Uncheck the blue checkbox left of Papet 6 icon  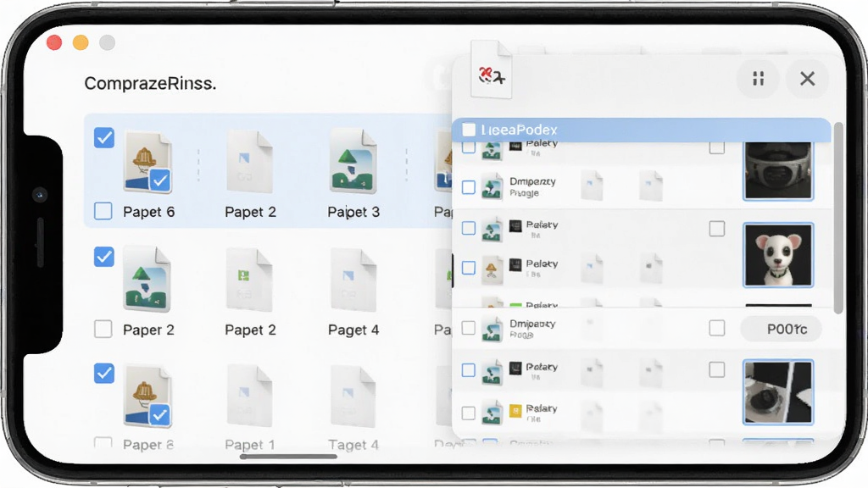tap(104, 138)
